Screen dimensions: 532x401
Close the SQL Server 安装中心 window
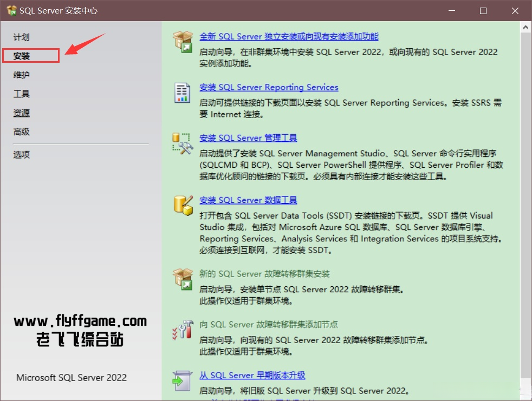(x=515, y=11)
